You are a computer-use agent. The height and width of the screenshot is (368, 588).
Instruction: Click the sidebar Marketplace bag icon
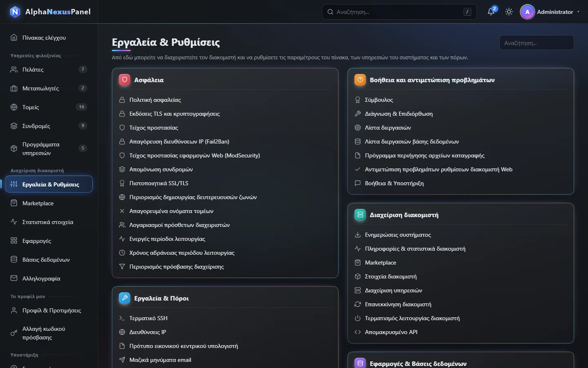point(14,203)
